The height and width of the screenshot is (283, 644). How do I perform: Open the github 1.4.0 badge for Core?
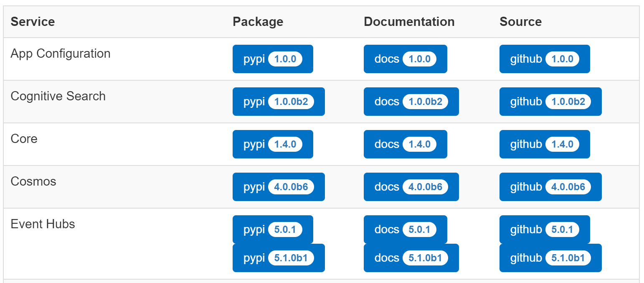pyautogui.click(x=544, y=144)
